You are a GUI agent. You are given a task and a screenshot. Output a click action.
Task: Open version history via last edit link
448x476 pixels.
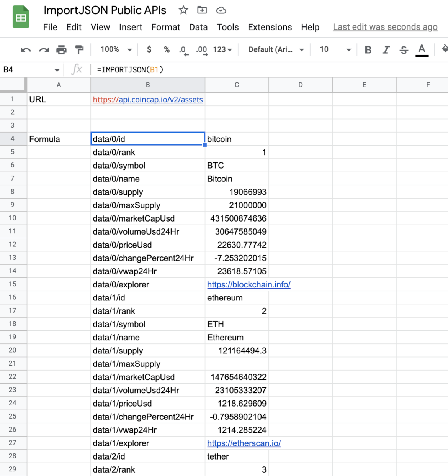tap(384, 27)
